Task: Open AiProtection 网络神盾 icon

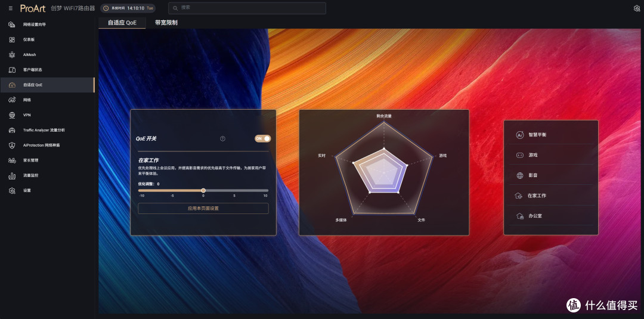Action: point(12,145)
